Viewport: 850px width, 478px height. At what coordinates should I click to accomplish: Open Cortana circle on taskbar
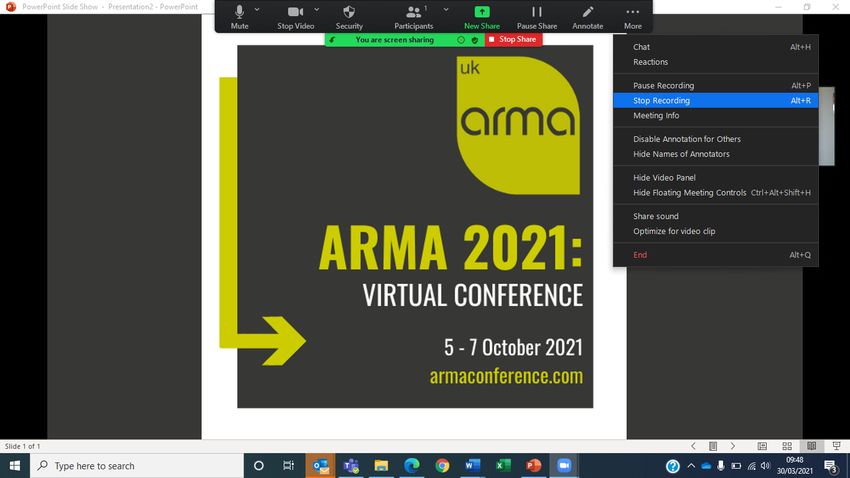[x=259, y=466]
